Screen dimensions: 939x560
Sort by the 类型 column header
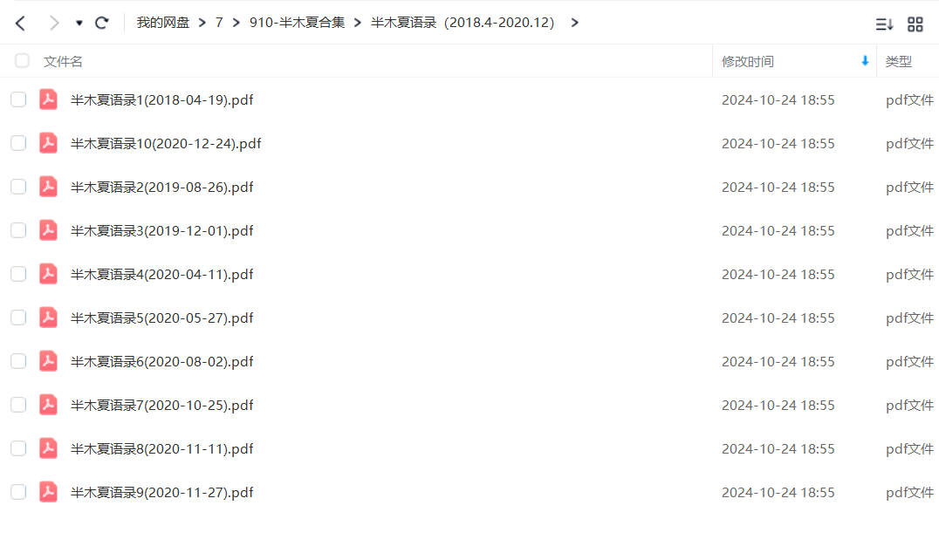pyautogui.click(x=898, y=61)
